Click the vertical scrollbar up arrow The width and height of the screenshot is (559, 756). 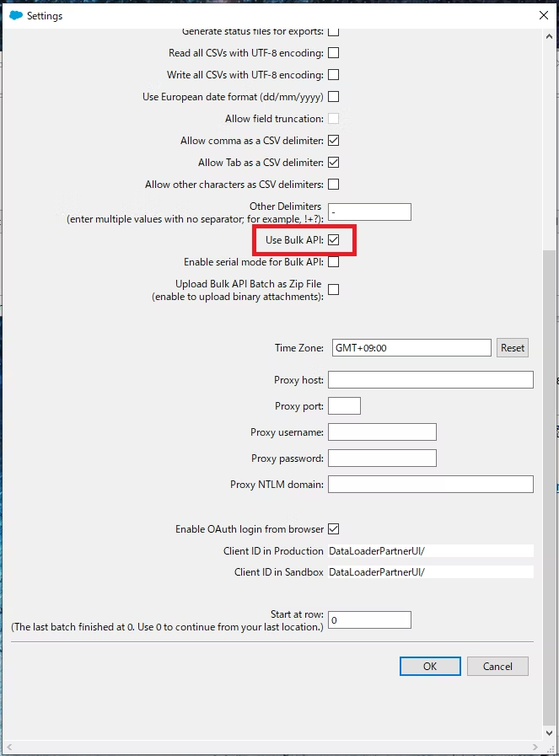549,36
